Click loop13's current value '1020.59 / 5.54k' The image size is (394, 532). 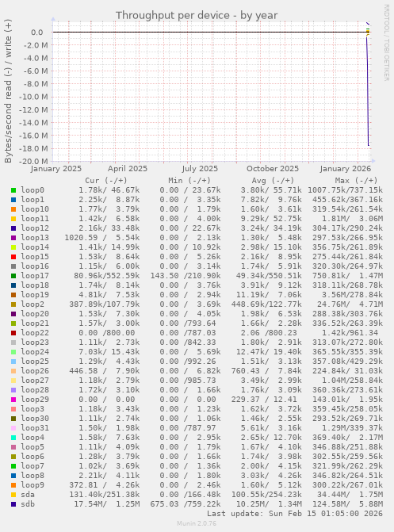click(101, 238)
